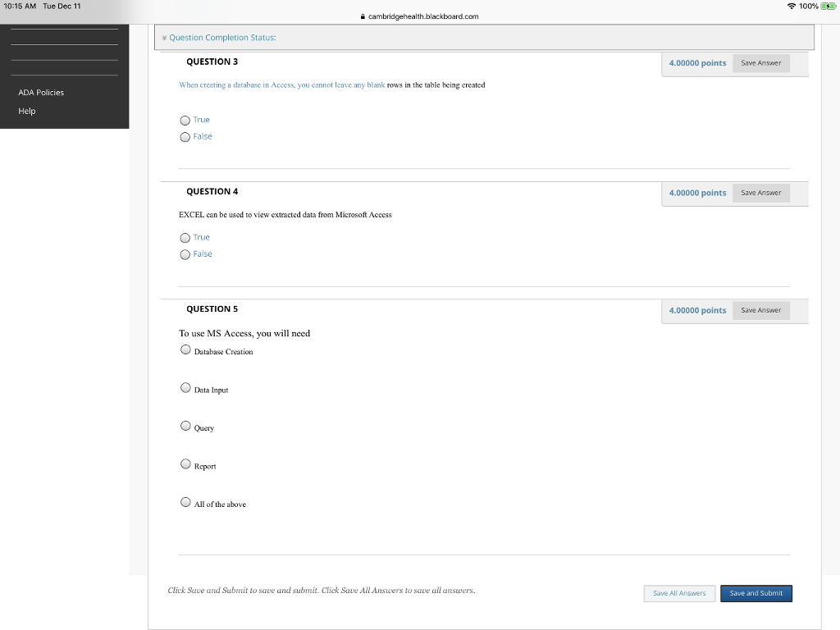The image size is (840, 630).
Task: Save answer for Question 3
Action: click(x=760, y=63)
